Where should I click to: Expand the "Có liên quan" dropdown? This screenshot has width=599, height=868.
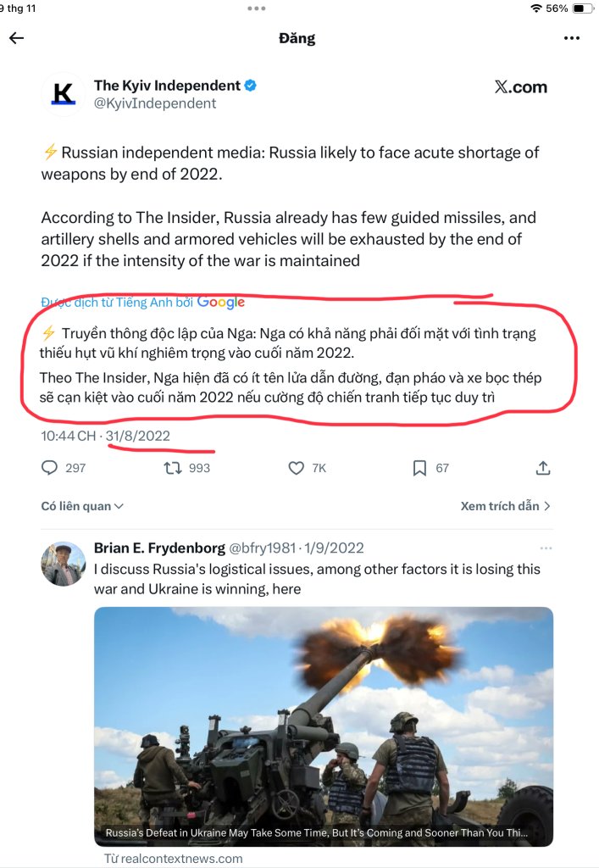[x=82, y=506]
